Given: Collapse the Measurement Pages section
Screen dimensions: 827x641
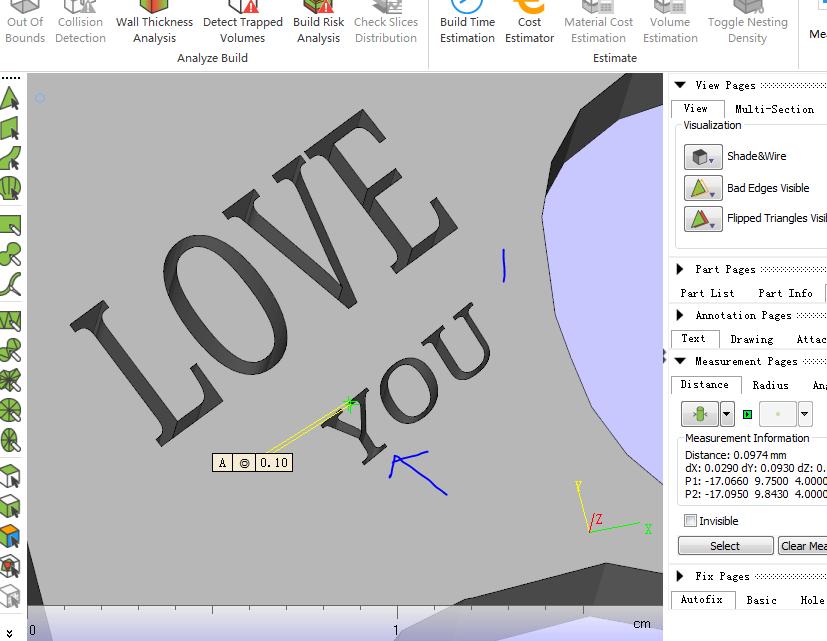Looking at the screenshot, I should [x=680, y=361].
